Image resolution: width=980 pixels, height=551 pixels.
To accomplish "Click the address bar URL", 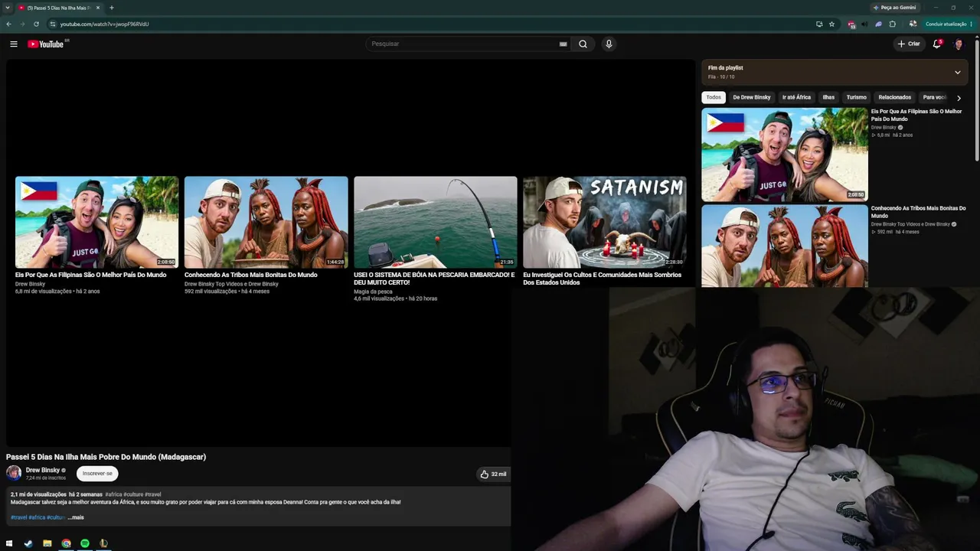I will pos(105,24).
